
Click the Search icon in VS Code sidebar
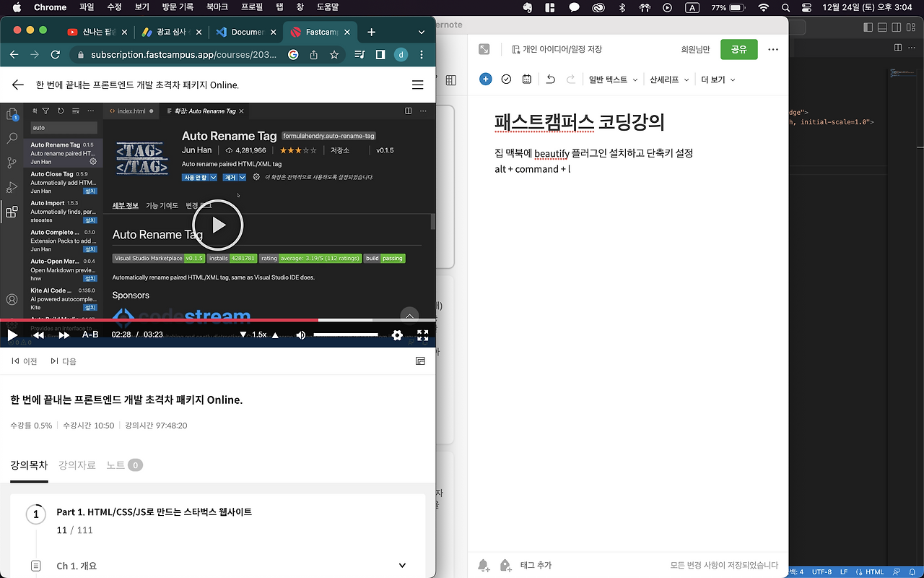coord(12,139)
